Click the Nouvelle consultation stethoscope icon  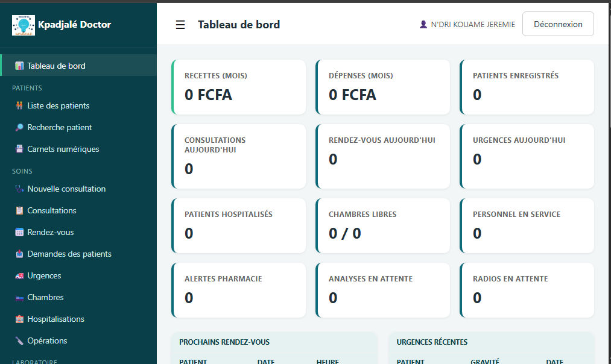pyautogui.click(x=19, y=189)
